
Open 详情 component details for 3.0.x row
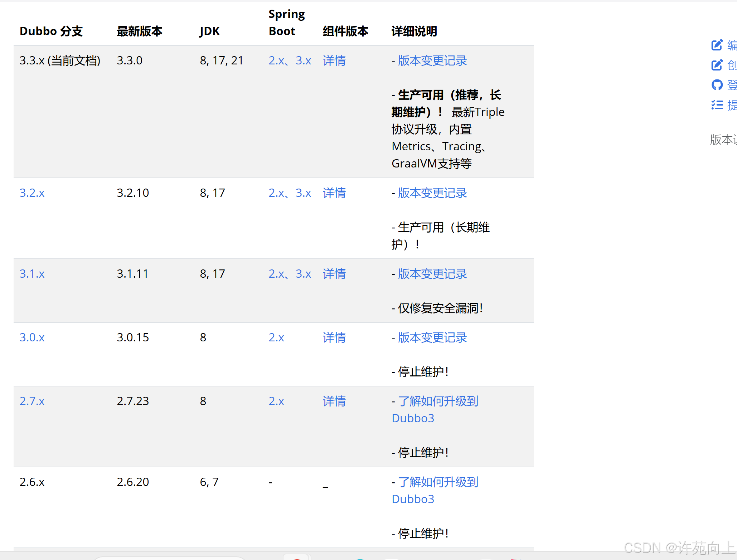(334, 337)
